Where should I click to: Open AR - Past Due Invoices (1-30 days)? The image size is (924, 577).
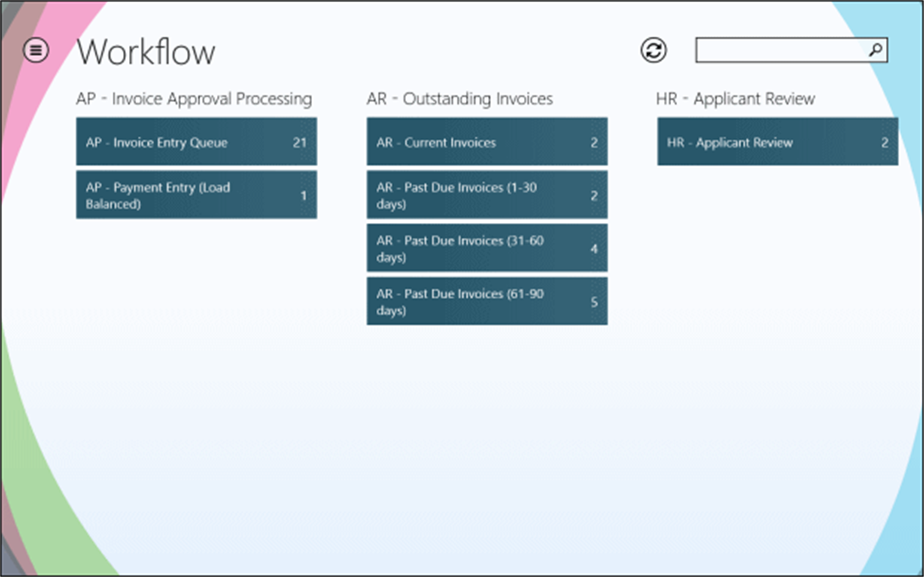(487, 195)
